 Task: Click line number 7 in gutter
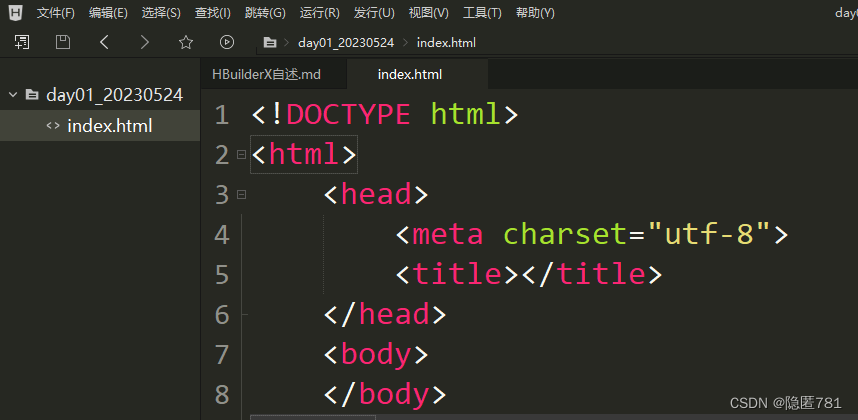(222, 354)
